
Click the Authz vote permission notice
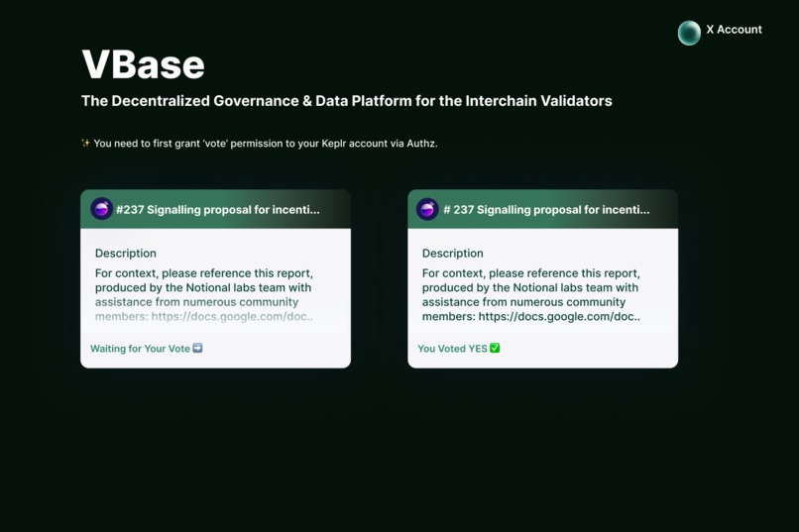pos(265,144)
